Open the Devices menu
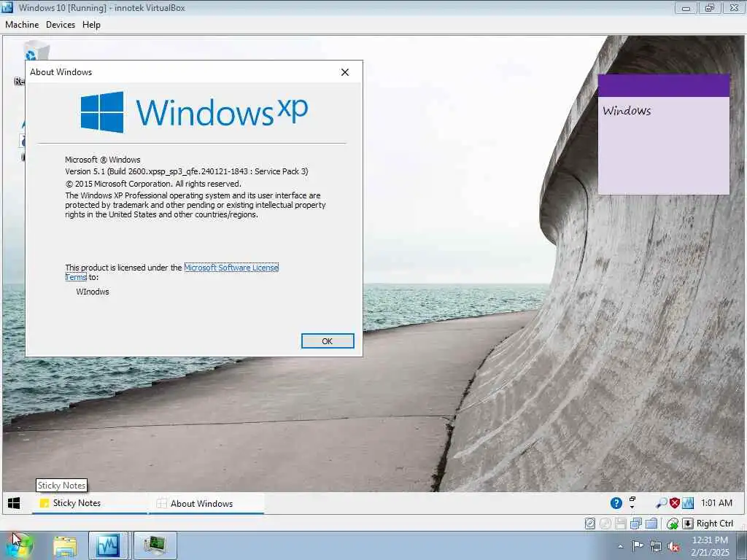The width and height of the screenshot is (747, 560). (x=61, y=25)
